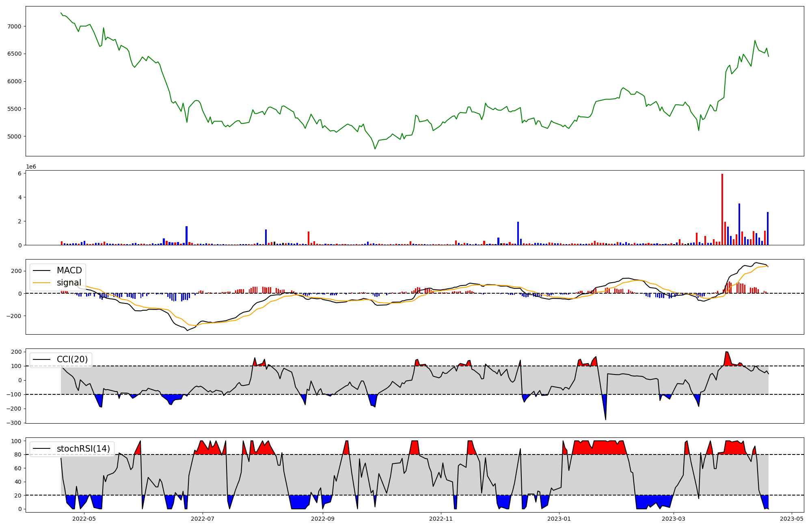Click the 1e6 volume scale label
The width and height of the screenshot is (812, 528).
click(x=31, y=167)
